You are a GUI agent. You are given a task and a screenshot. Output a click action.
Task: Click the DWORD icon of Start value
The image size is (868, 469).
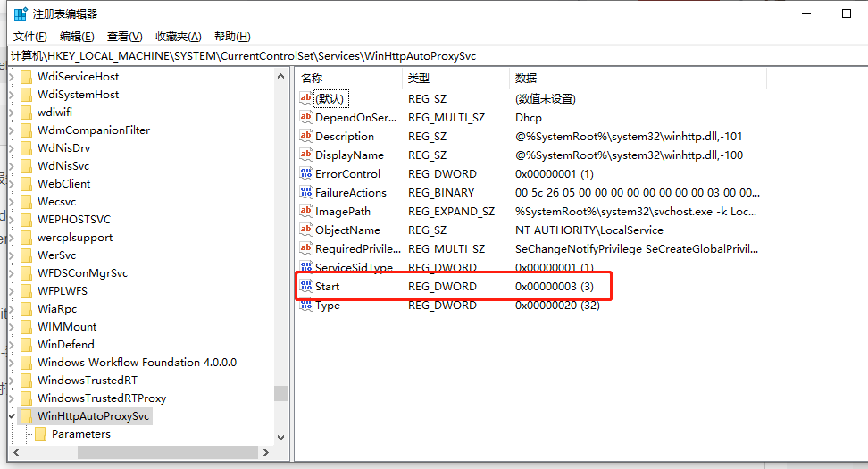(306, 286)
